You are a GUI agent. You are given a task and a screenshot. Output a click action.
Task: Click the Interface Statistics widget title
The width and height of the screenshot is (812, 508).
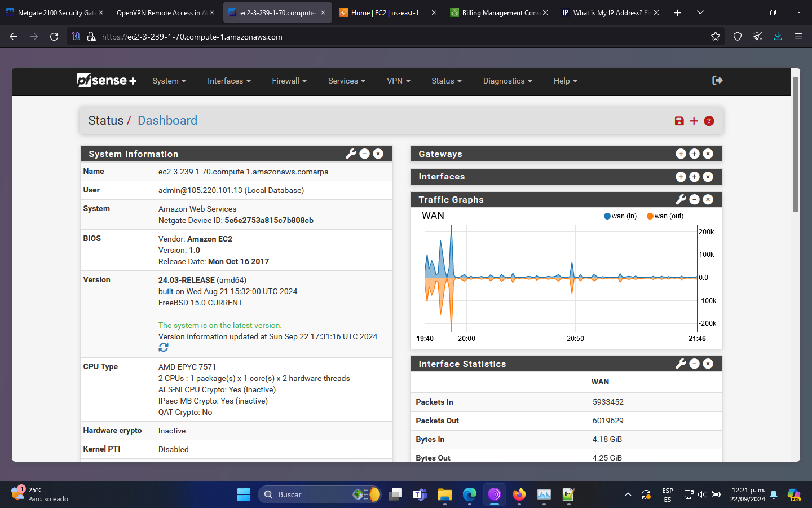coord(462,364)
